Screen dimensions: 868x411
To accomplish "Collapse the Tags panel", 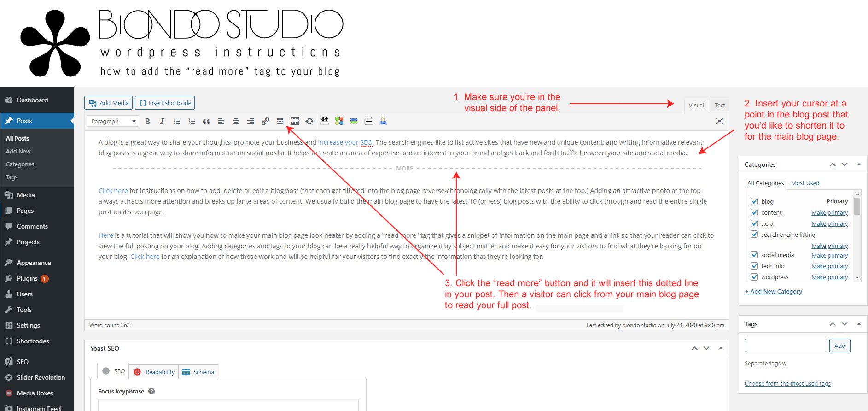I will click(859, 324).
